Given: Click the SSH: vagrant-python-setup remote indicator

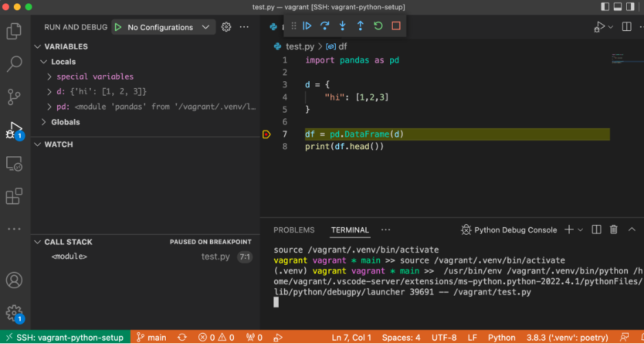Looking at the screenshot, I should click(63, 337).
